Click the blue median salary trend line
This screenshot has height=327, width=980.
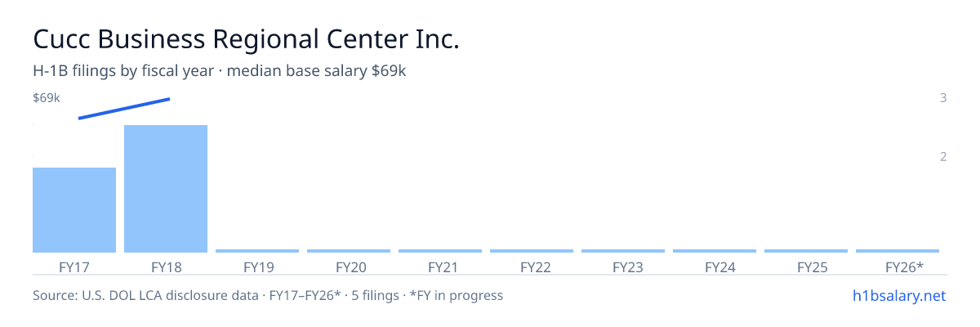tap(124, 109)
